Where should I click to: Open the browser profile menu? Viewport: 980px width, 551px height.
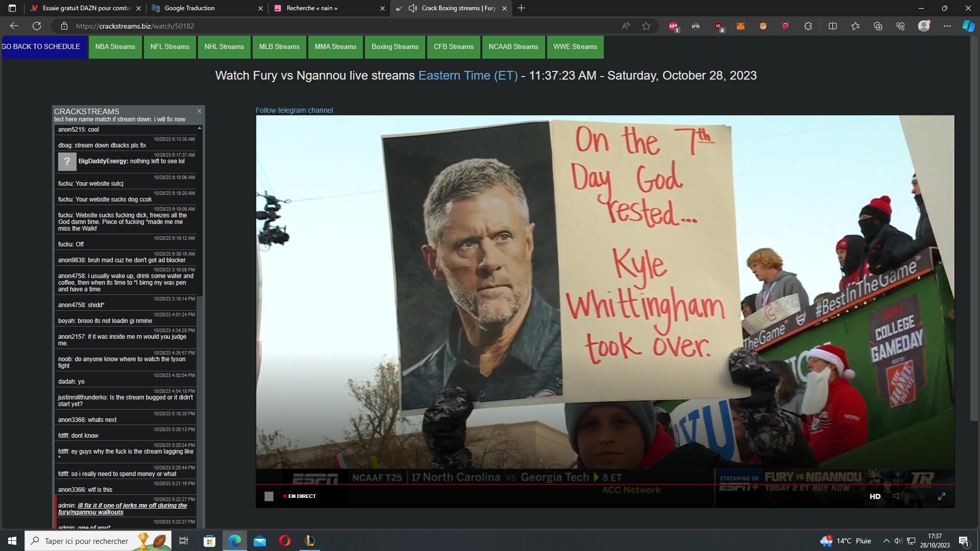click(924, 26)
